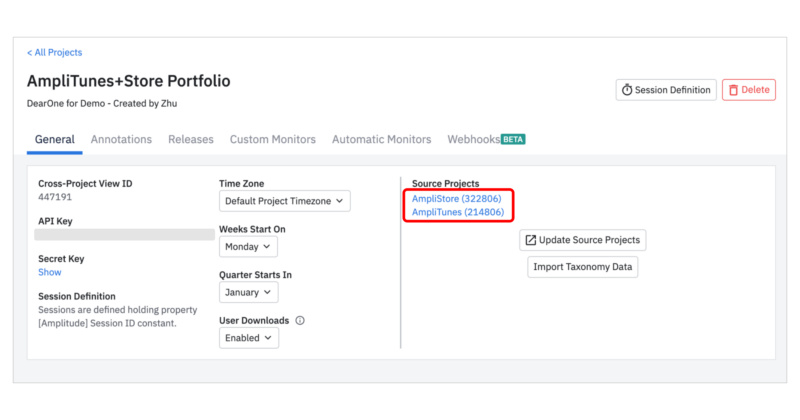Open the Webhooks beta tab
The width and height of the screenshot is (800, 420).
[x=485, y=140]
